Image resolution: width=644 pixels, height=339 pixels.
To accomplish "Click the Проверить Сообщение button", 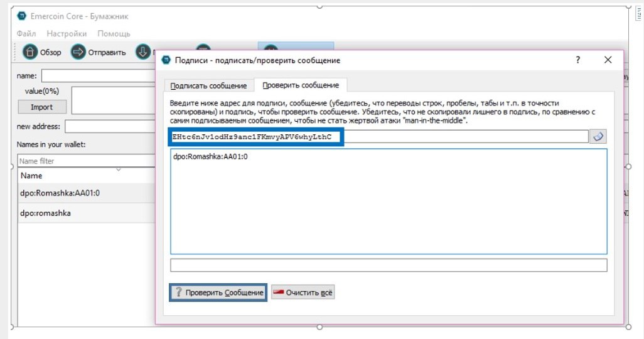I will (x=218, y=293).
